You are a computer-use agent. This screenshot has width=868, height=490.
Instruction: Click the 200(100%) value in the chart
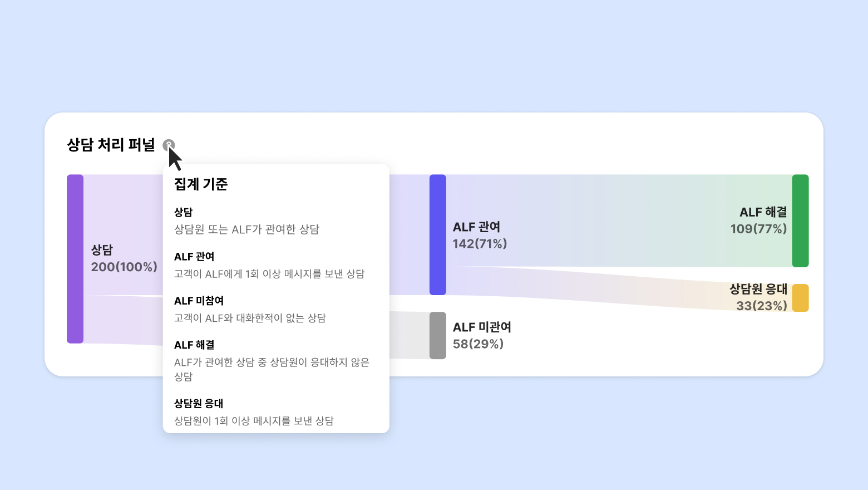point(124,267)
